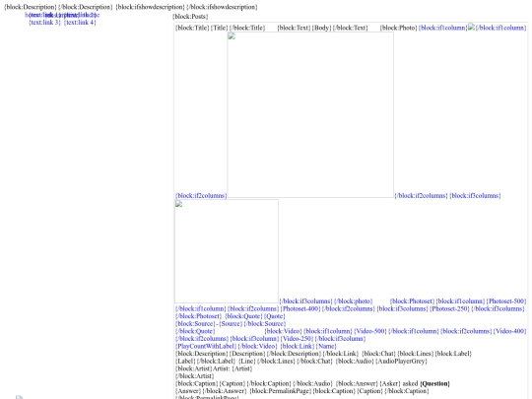This screenshot has width=532, height=399.
Task: Click the {block:Audio} text
Action: click(355, 361)
